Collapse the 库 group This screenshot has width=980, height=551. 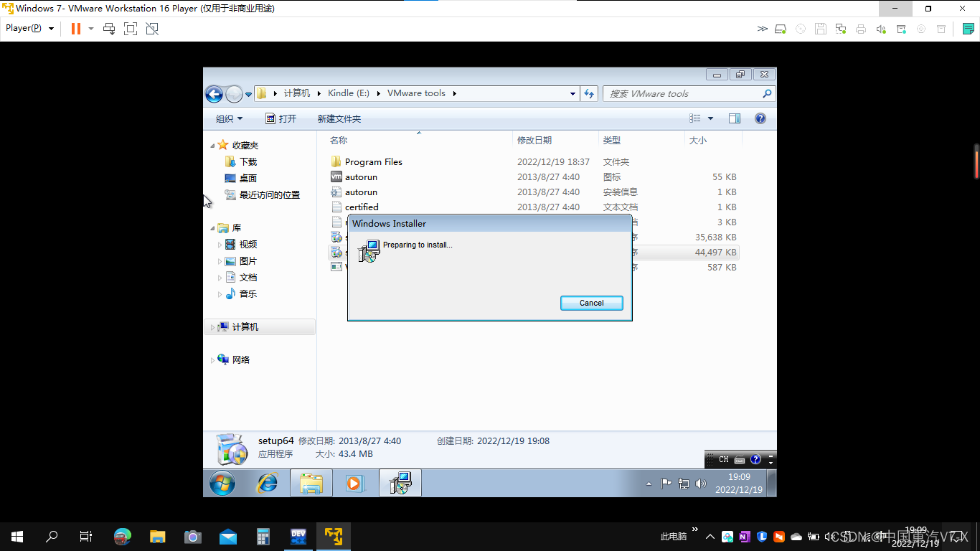point(212,229)
